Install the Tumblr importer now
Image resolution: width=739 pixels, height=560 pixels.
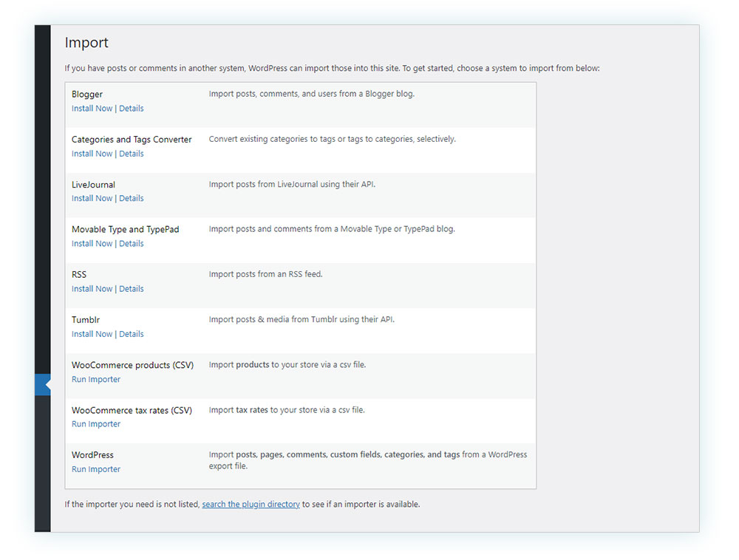tap(92, 334)
